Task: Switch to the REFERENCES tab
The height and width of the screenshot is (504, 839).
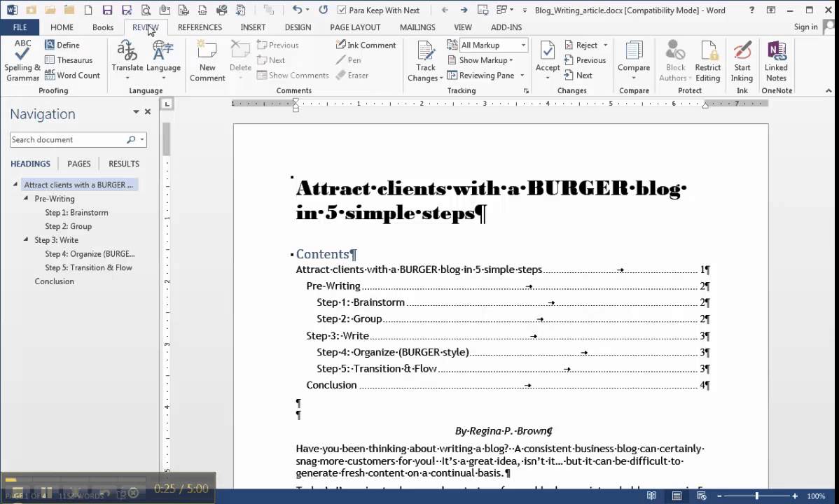Action: 200,27
